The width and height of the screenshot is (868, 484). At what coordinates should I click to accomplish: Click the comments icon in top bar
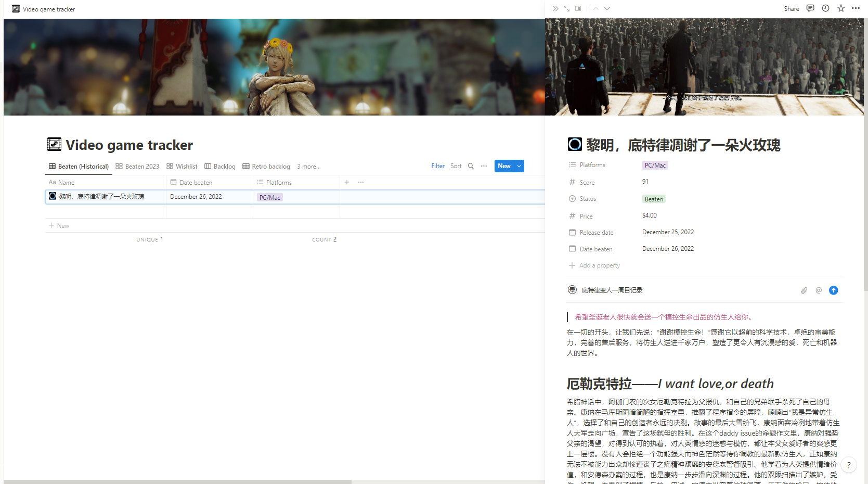pos(810,8)
